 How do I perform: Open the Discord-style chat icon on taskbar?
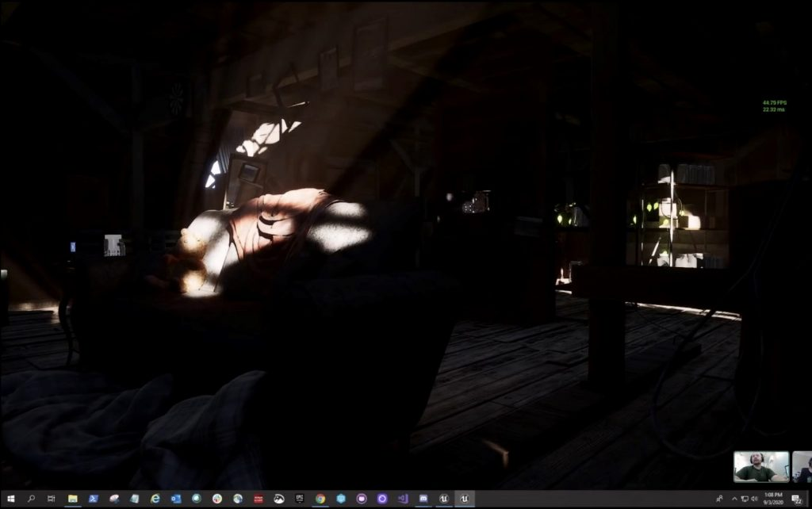pos(423,499)
